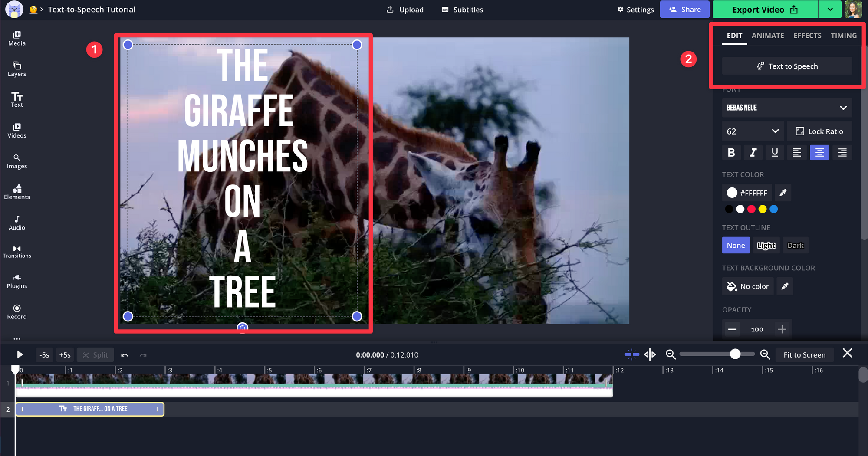Switch to the Timing tab

(x=843, y=36)
